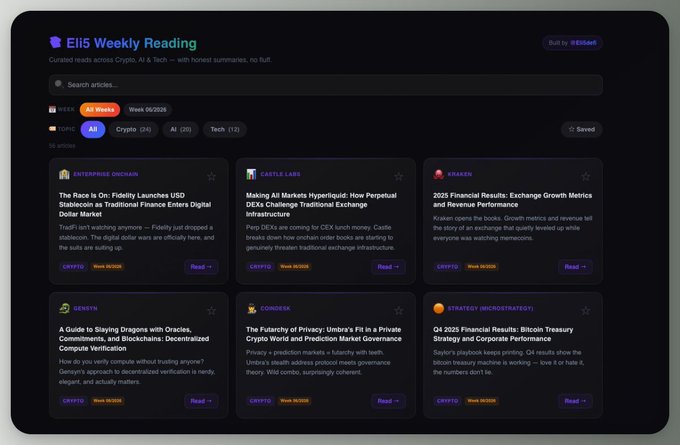Viewport: 680px width, 445px height.
Task: Select the All Weeks filter
Action: click(x=100, y=110)
